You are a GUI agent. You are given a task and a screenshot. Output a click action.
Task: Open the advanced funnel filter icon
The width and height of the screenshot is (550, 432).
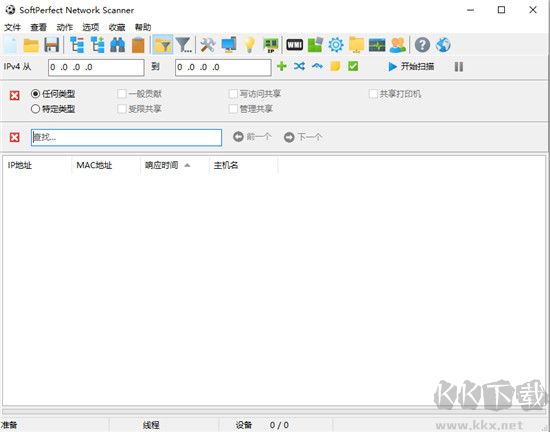click(x=183, y=45)
